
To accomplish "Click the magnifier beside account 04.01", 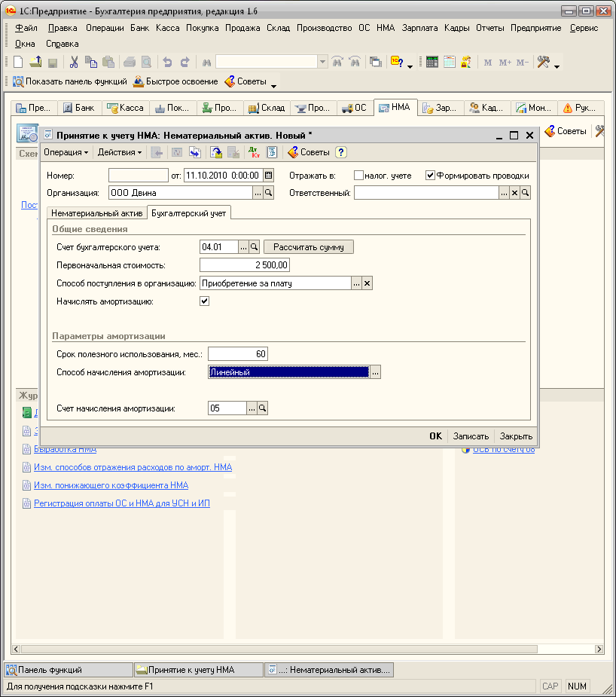I will point(254,247).
